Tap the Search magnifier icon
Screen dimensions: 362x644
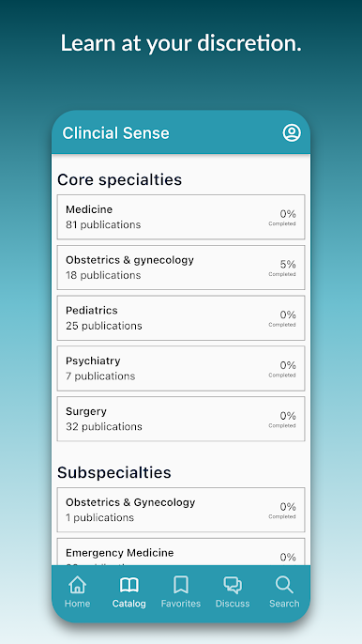[284, 585]
